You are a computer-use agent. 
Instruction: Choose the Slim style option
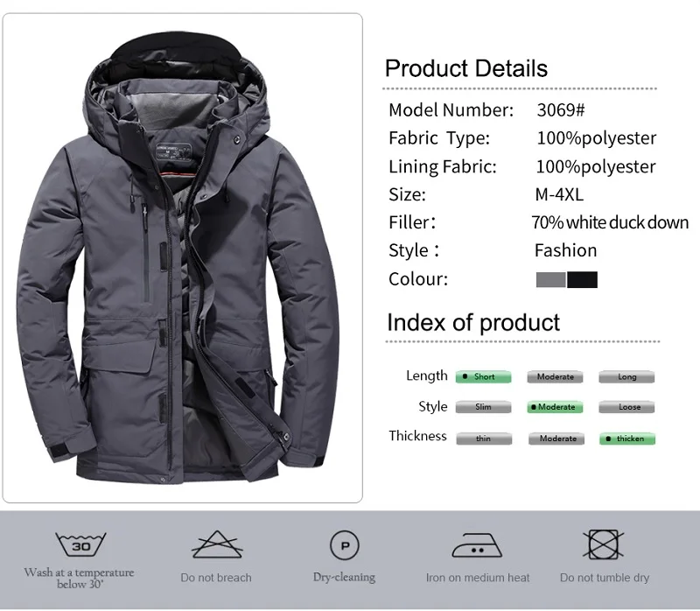click(x=483, y=407)
